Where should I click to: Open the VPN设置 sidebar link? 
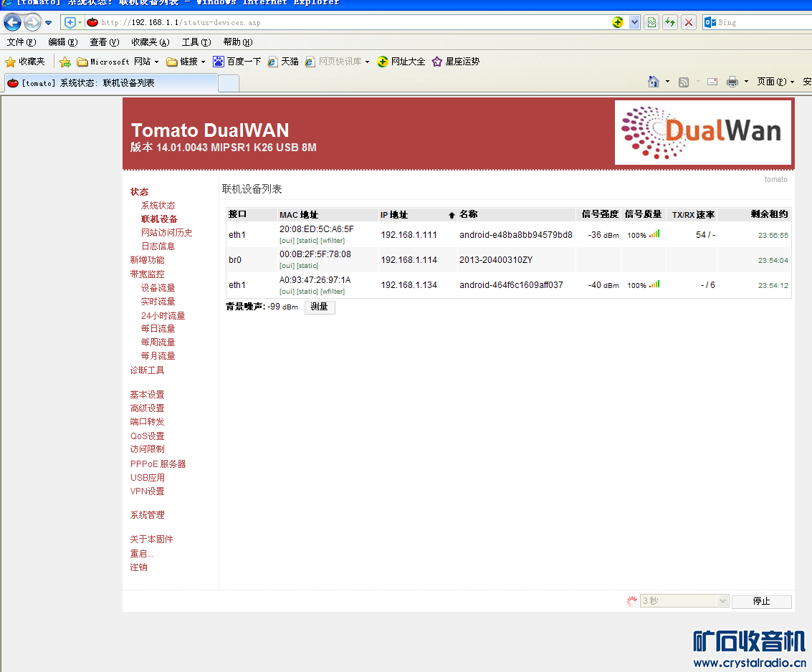(147, 491)
